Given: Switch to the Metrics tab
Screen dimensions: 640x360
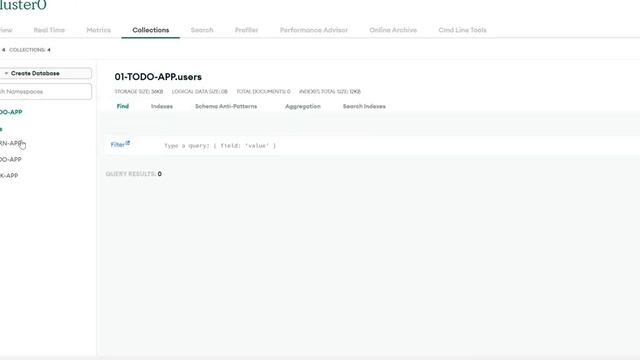Looking at the screenshot, I should pyautogui.click(x=98, y=30).
